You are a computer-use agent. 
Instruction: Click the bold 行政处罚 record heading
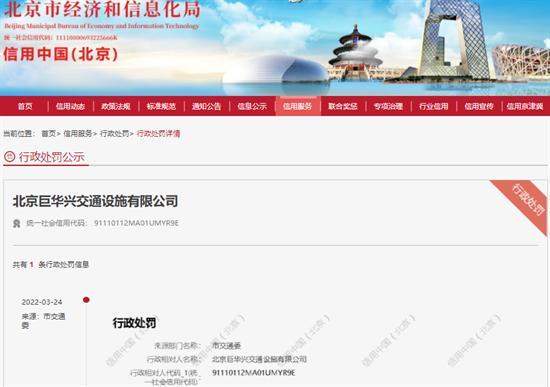134,323
